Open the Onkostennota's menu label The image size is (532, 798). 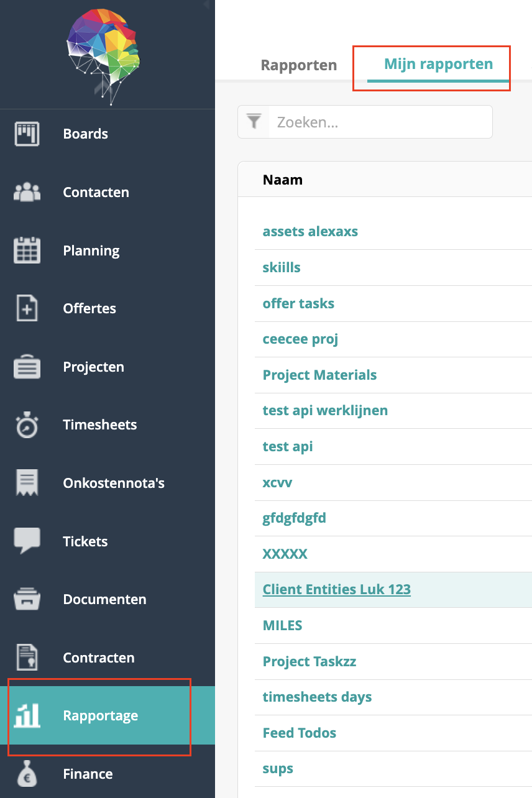click(x=114, y=483)
